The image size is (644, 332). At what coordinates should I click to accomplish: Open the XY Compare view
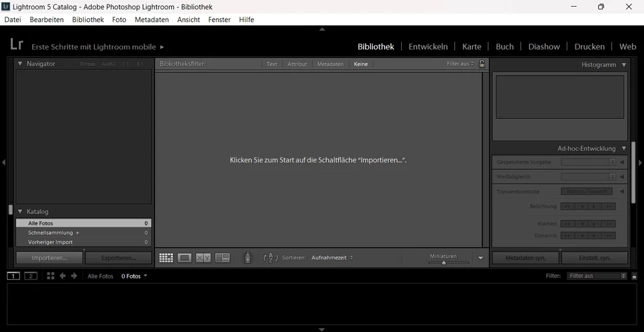click(203, 258)
